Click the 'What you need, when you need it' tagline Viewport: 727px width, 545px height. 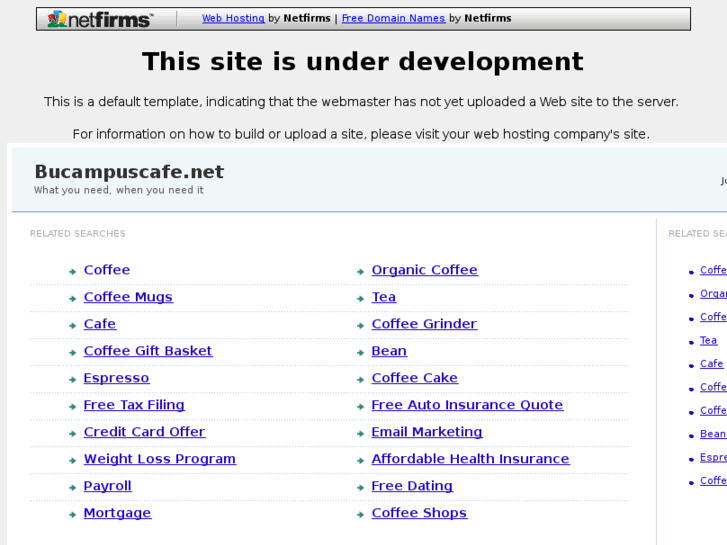pyautogui.click(x=119, y=190)
